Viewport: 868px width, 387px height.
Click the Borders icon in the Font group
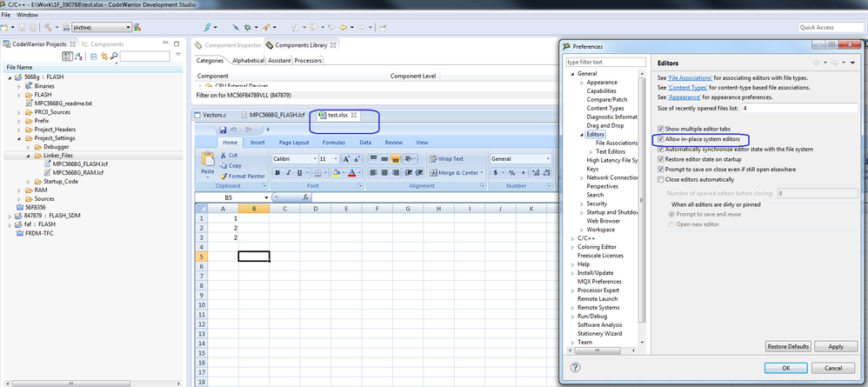(317, 173)
